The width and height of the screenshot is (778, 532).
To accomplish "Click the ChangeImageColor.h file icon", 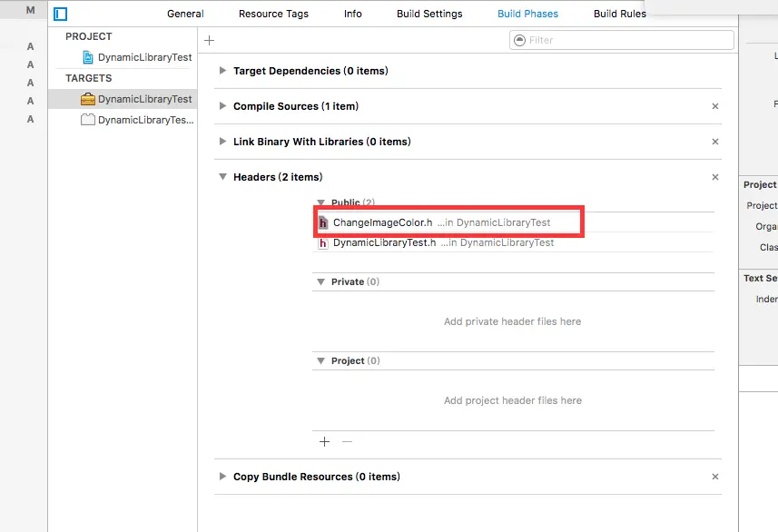I will 323,222.
